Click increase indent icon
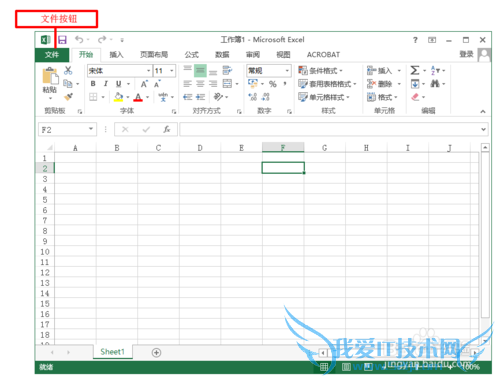 click(200, 97)
